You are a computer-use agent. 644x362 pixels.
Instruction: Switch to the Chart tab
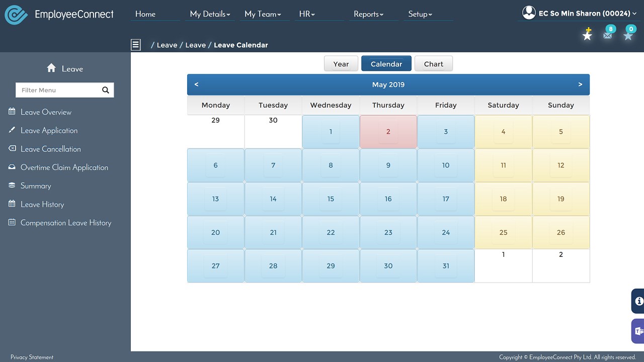point(433,63)
